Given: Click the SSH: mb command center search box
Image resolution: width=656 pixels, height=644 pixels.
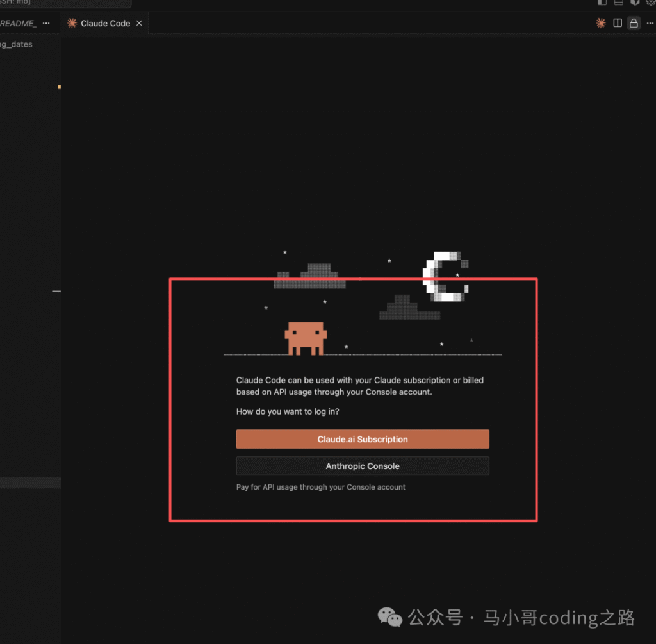Looking at the screenshot, I should pos(64,3).
